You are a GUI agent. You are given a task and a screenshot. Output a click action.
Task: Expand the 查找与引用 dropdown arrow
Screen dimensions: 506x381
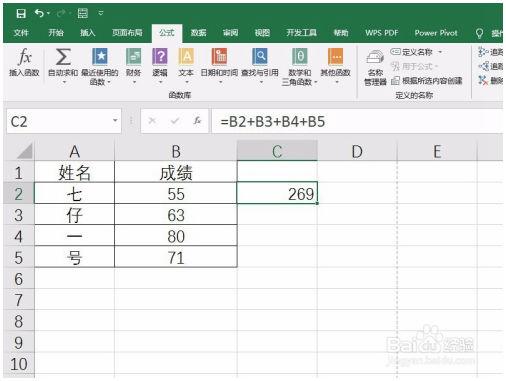[x=261, y=82]
